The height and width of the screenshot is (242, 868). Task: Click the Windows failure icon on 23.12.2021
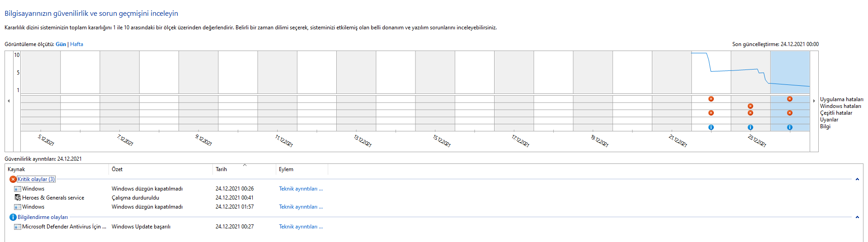pyautogui.click(x=750, y=106)
